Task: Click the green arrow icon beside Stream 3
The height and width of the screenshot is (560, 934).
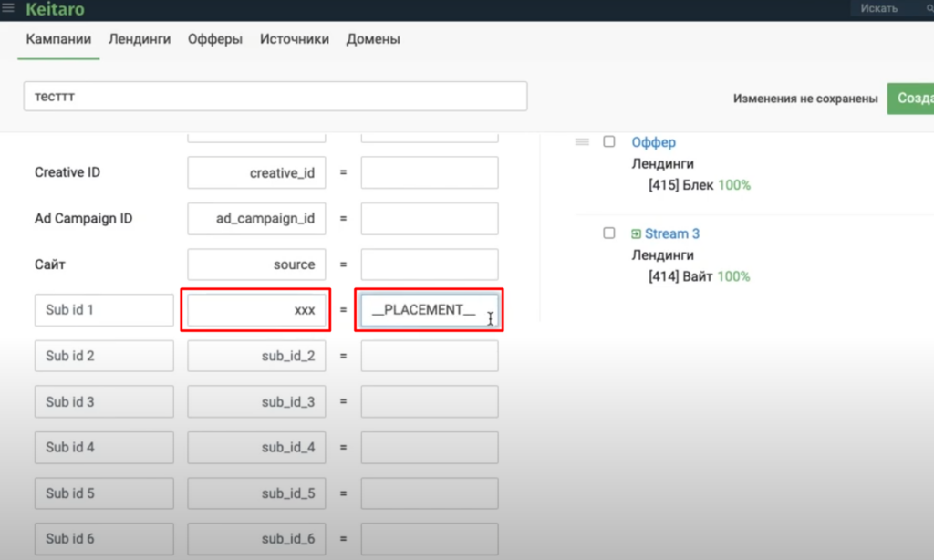Action: tap(636, 233)
